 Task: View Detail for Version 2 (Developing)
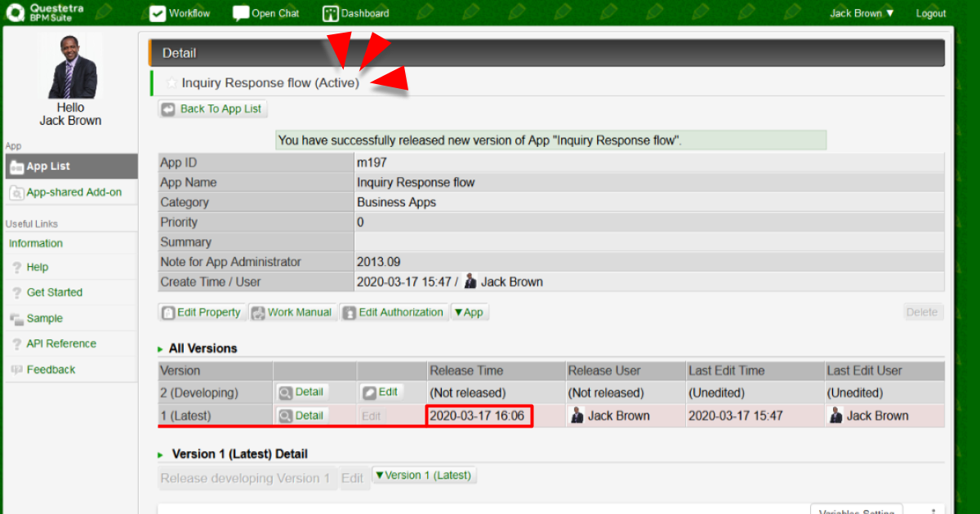(301, 392)
